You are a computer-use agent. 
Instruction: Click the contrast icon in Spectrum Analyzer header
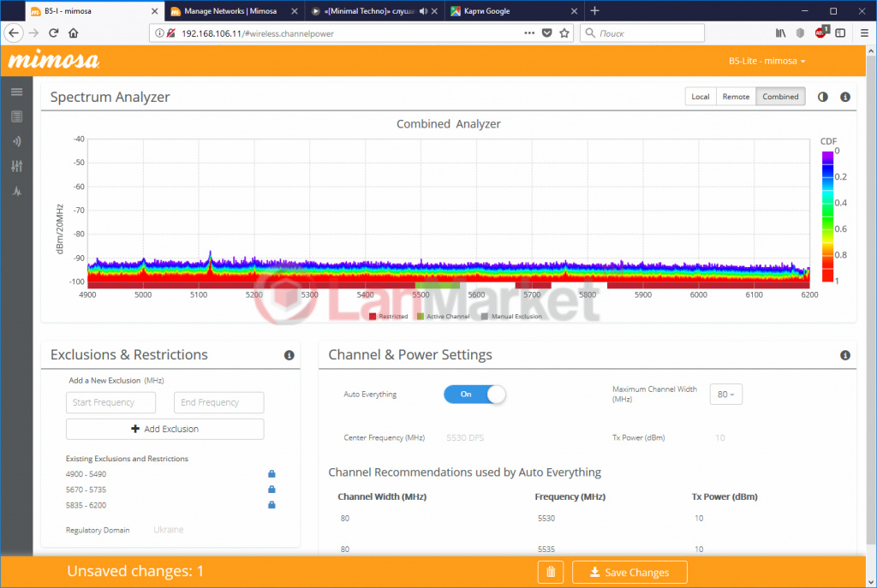(823, 97)
